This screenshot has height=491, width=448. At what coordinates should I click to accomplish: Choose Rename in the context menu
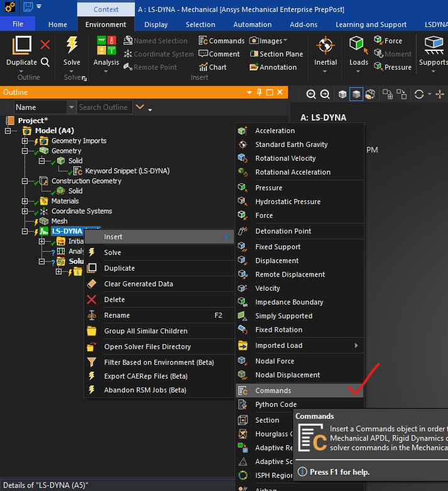[x=159, y=315]
